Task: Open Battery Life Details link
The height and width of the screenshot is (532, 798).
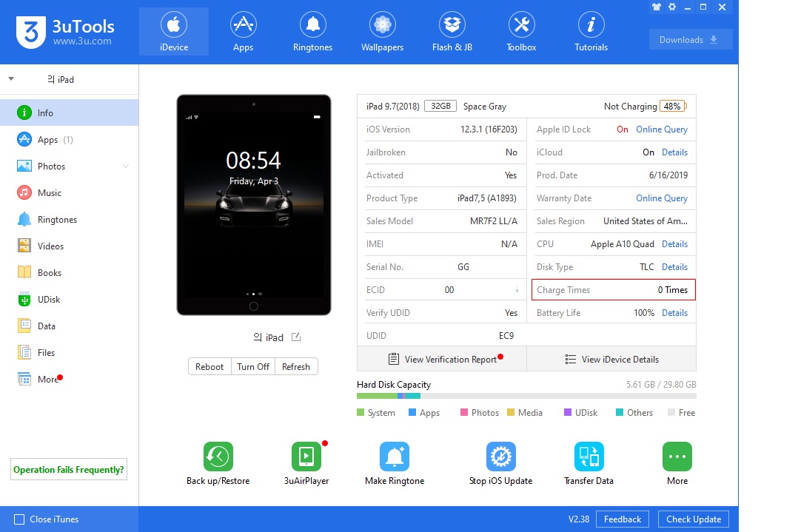Action: [x=674, y=313]
